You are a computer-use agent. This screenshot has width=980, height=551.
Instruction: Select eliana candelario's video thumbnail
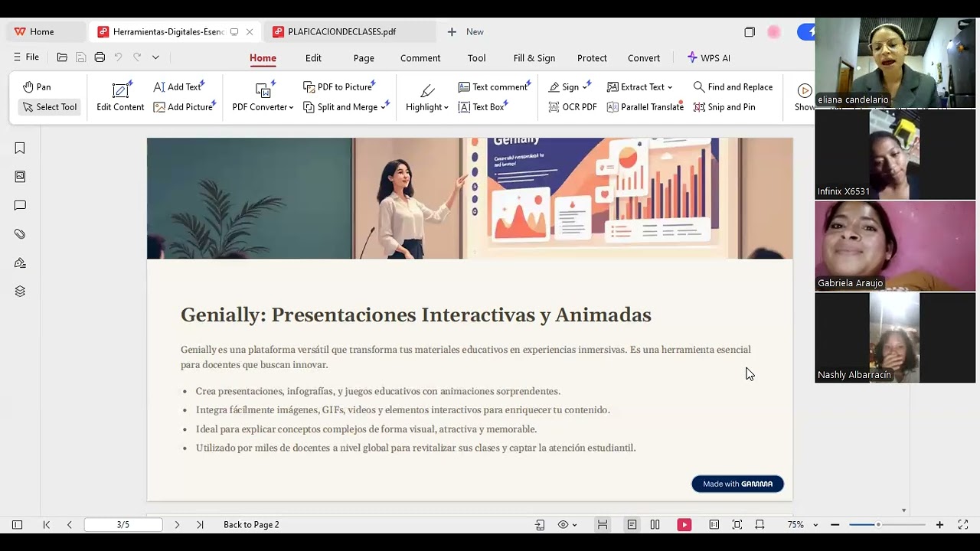pos(895,62)
